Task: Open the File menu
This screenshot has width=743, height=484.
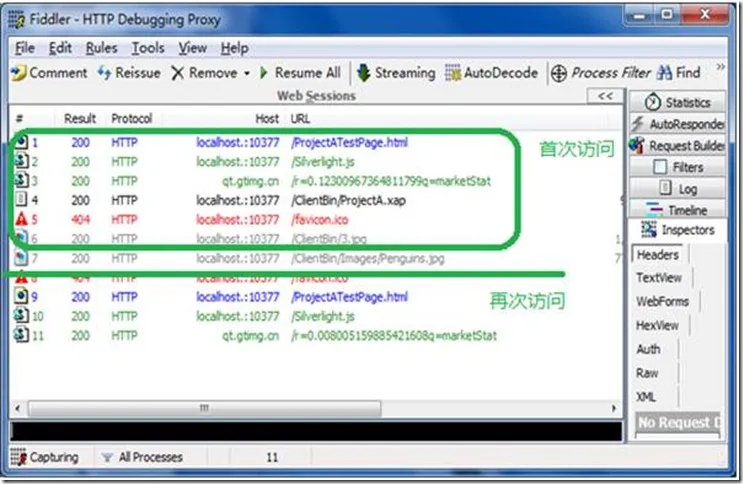Action: [25, 48]
